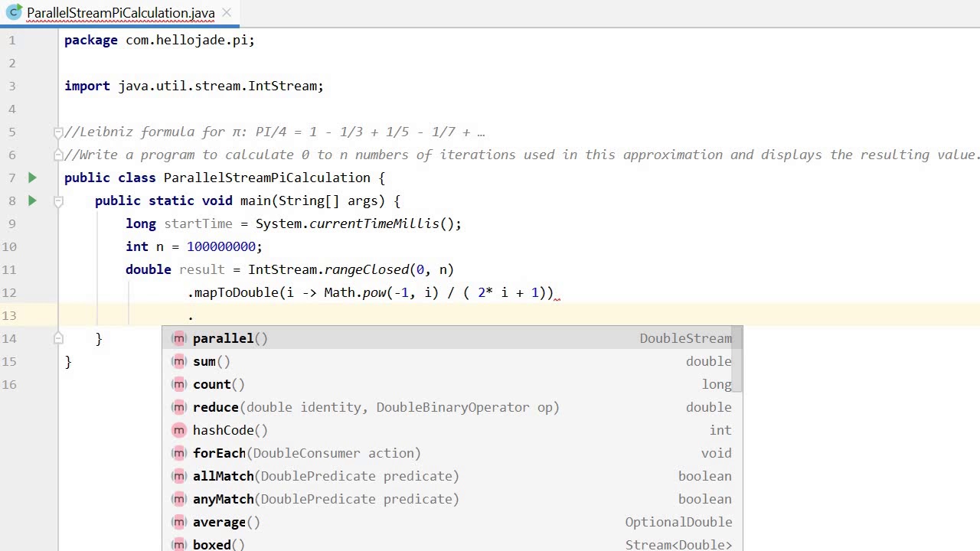The height and width of the screenshot is (551, 980).
Task: Click the completion popup scrollbar
Action: tap(737, 358)
